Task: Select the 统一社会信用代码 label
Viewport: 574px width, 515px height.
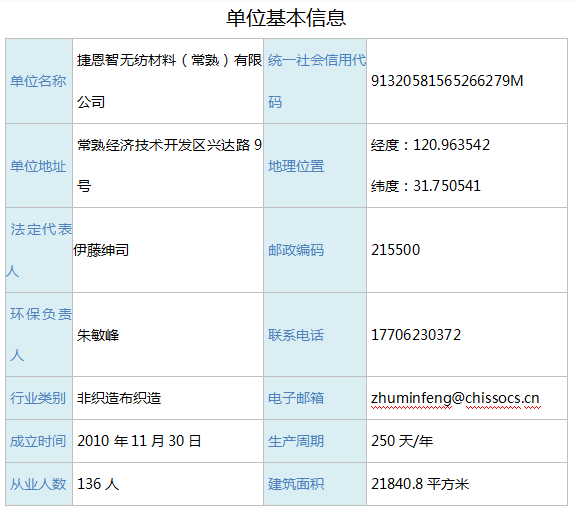Action: pos(317,81)
